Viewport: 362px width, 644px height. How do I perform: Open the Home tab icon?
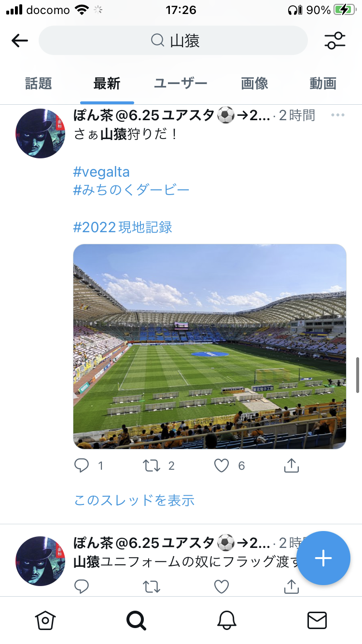tap(45, 620)
